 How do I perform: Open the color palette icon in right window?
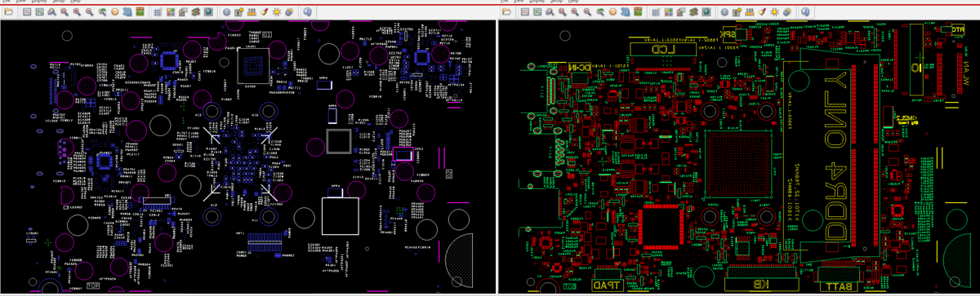point(669,11)
